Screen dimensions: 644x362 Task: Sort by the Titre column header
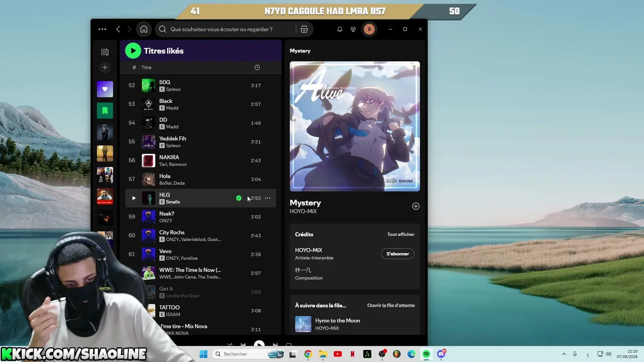pos(146,67)
